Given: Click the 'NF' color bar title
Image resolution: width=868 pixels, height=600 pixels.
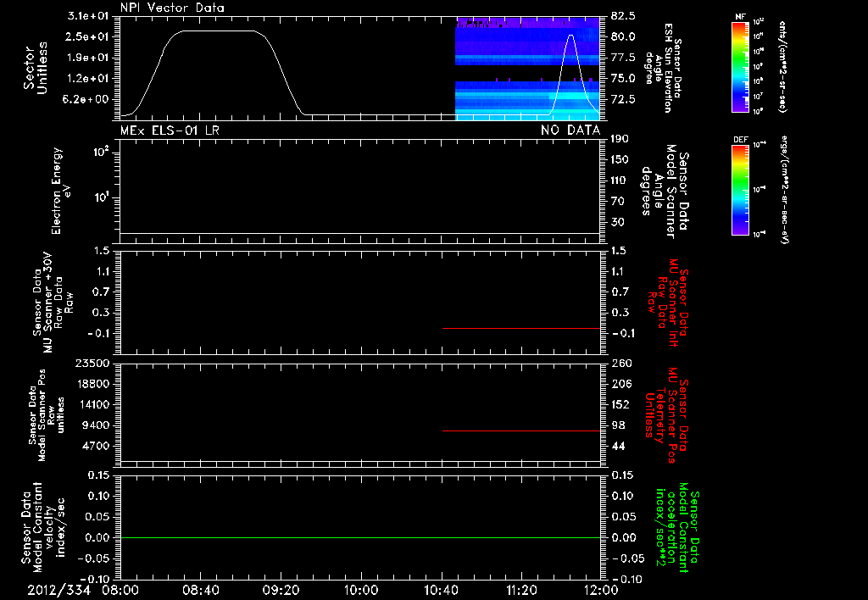Looking at the screenshot, I should 741,17.
